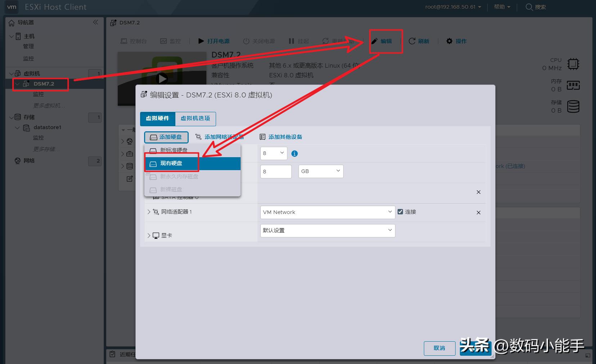Click the 内存 memory module icon
The height and width of the screenshot is (364, 596).
573,85
